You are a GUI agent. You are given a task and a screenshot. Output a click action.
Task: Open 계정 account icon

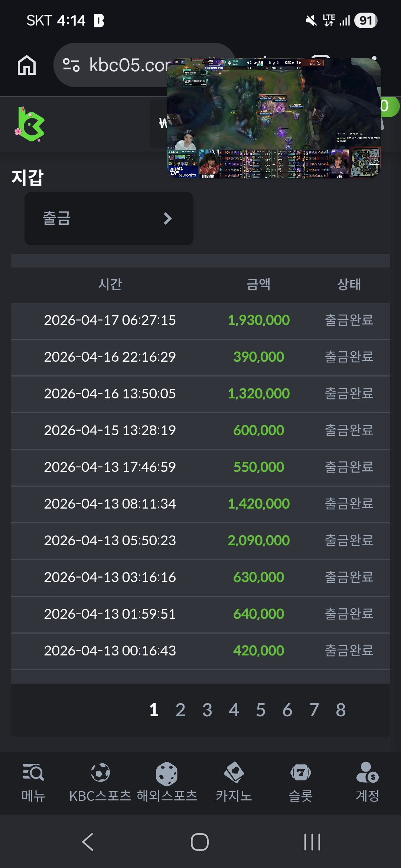(367, 773)
